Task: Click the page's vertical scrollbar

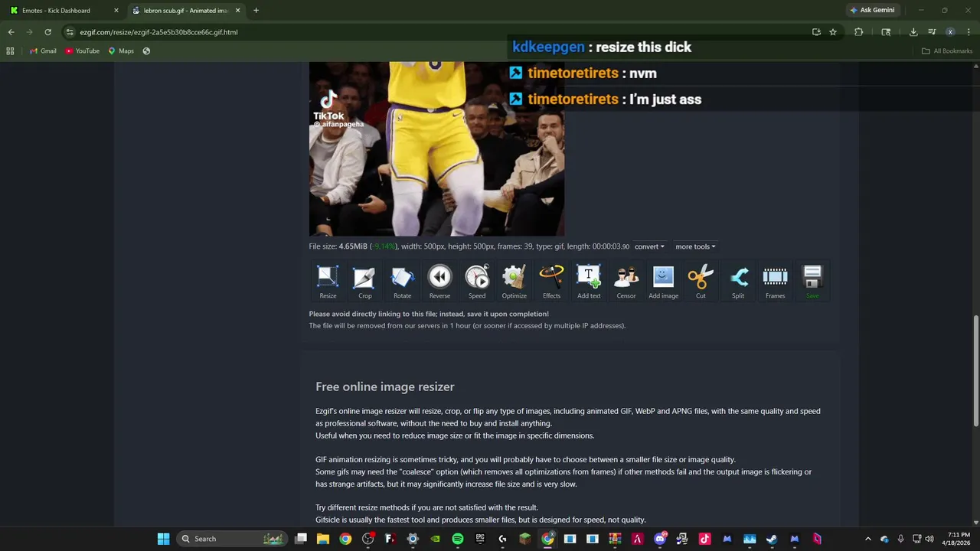Action: 975,370
